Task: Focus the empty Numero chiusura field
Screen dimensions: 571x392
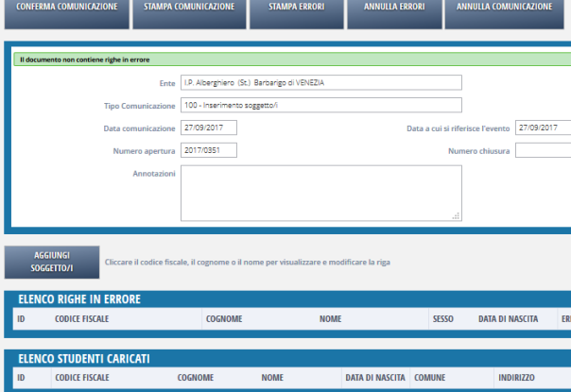Action: coord(543,149)
